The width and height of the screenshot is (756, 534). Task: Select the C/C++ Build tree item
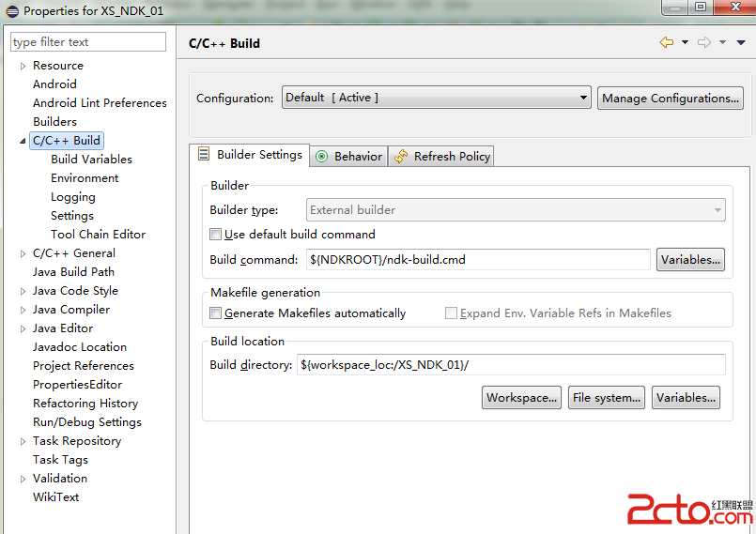(x=67, y=141)
